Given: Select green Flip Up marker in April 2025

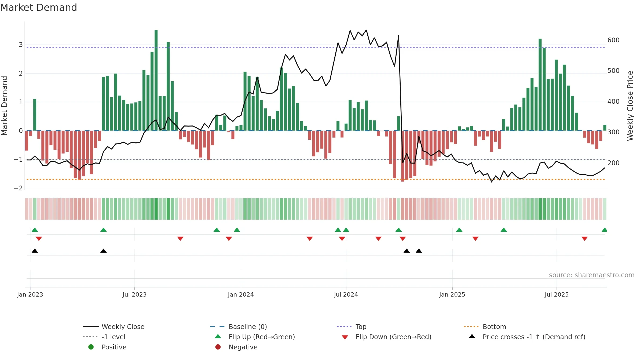Looking at the screenshot, I should click(504, 230).
